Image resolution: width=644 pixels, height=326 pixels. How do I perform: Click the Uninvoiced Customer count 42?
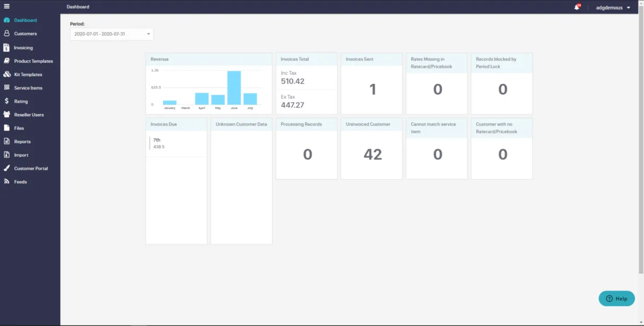coord(372,155)
